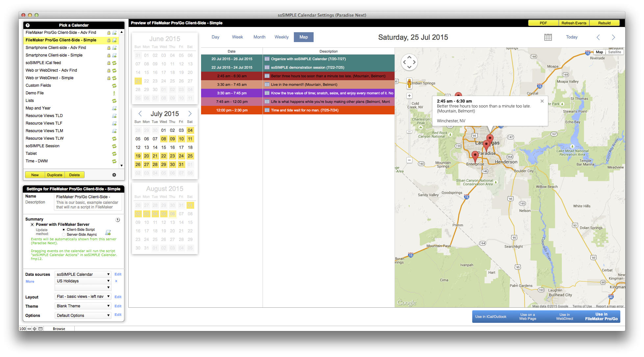
Task: Close the map info popup
Action: 542,101
